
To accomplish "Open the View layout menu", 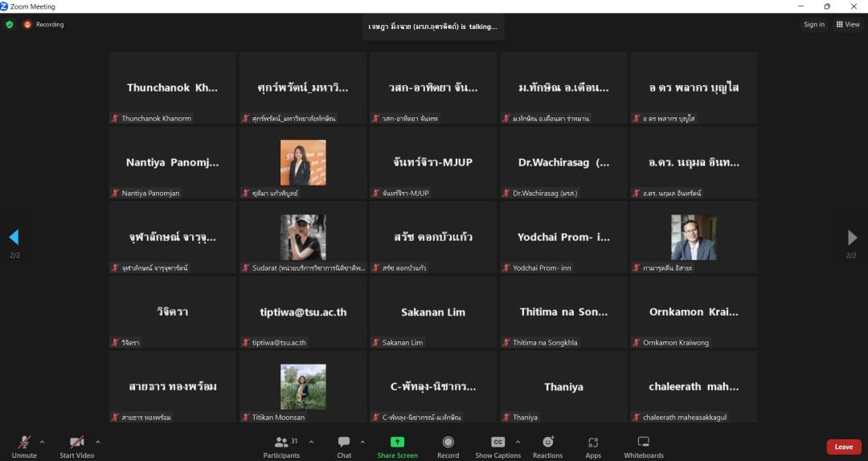I will (848, 24).
